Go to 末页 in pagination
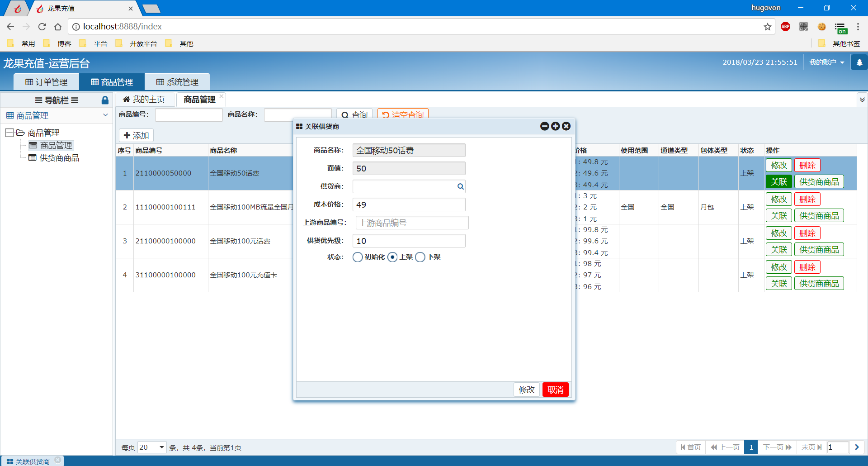 click(x=811, y=447)
